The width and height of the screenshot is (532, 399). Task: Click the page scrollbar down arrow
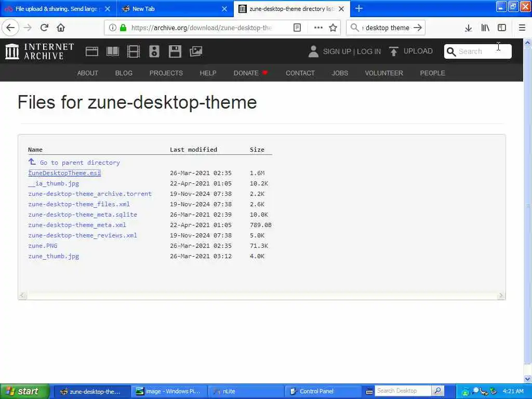(528, 379)
